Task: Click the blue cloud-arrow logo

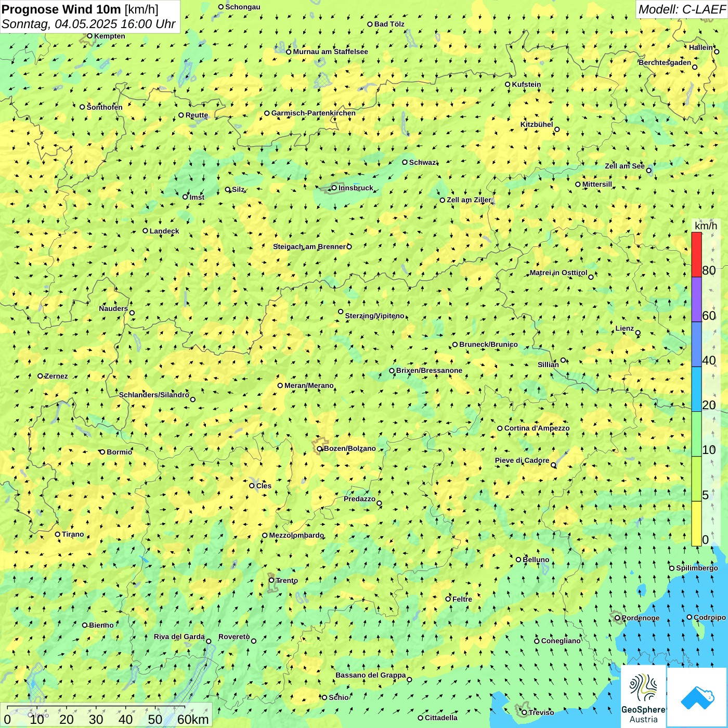Action: coord(697,697)
